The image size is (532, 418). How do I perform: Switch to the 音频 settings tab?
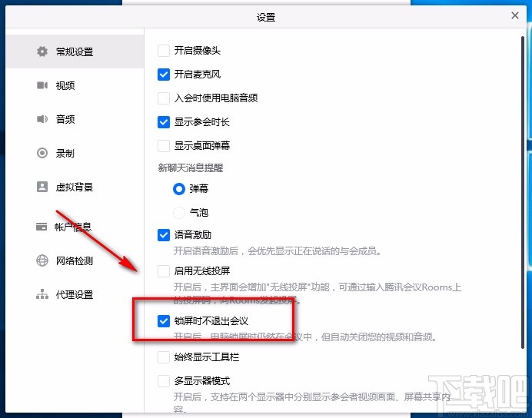tap(75, 119)
